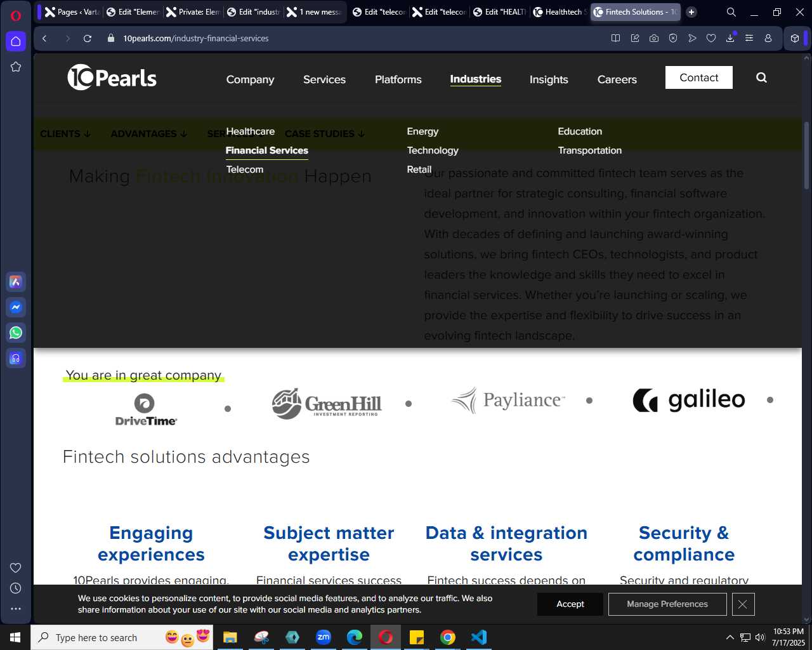
Task: Click the Galileo client logo
Action: [x=689, y=400]
